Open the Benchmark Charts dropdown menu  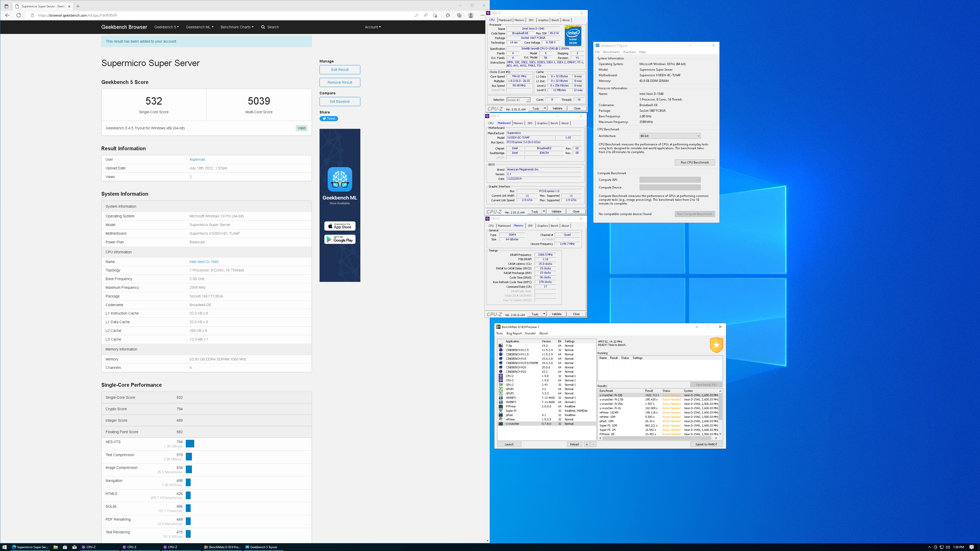point(237,27)
